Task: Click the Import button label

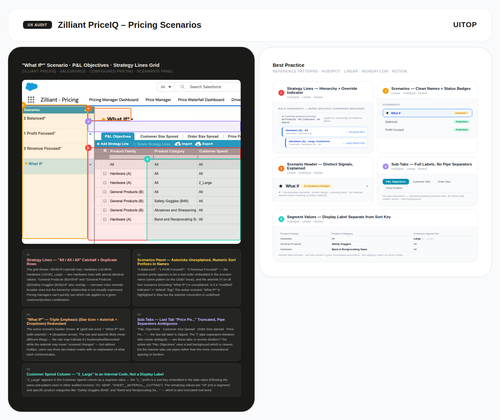Action: [187, 144]
